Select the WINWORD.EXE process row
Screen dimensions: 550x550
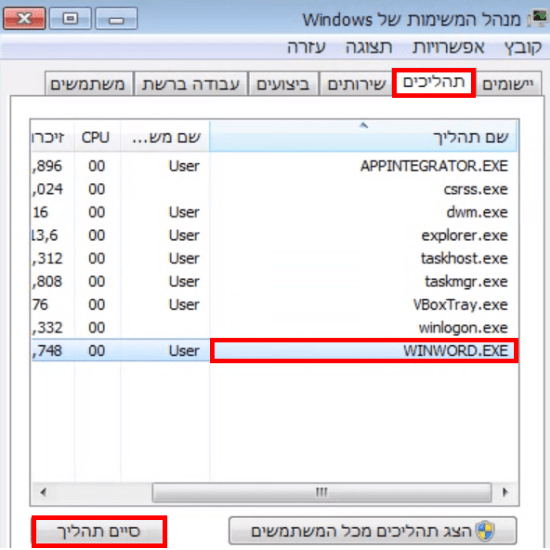pyautogui.click(x=275, y=350)
